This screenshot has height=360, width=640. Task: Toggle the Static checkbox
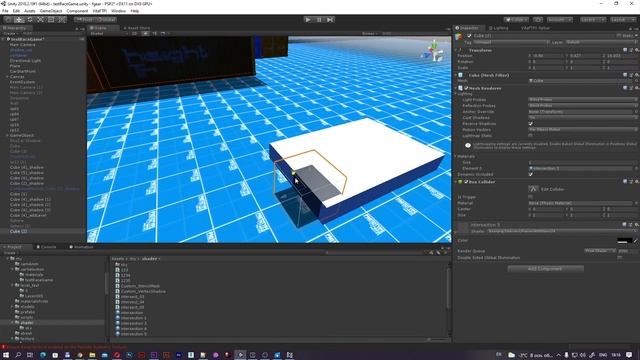(619, 36)
